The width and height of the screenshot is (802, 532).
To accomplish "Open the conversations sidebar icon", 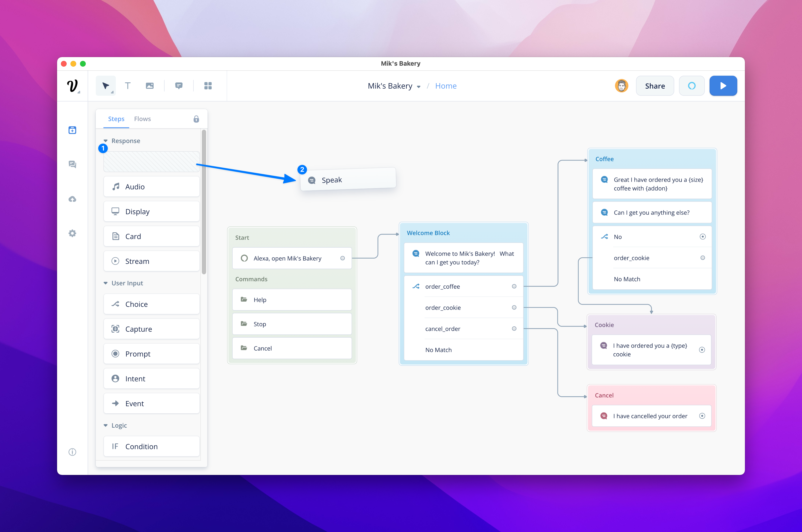I will [72, 165].
